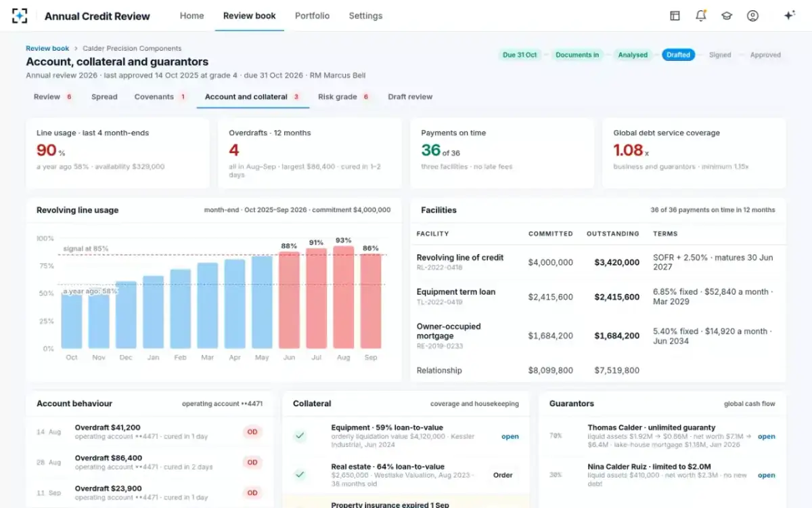Click the '$3,420,000' outstanding value
This screenshot has width=812, height=508.
pyautogui.click(x=617, y=262)
